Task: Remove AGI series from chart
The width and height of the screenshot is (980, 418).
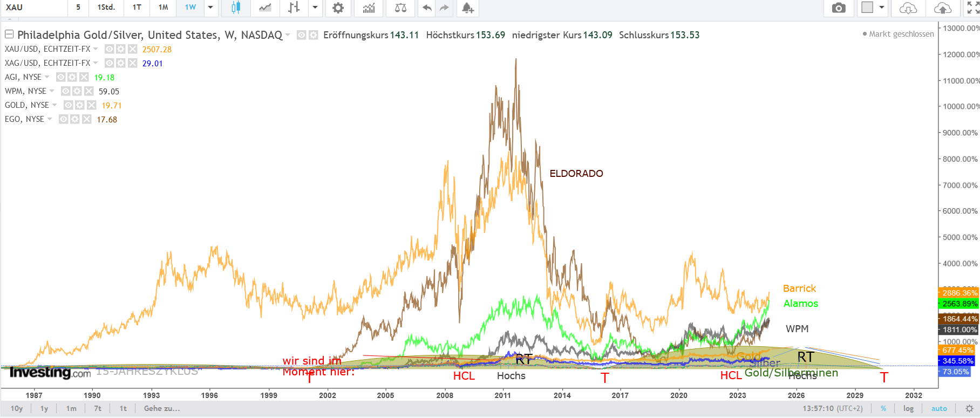Action: pyautogui.click(x=84, y=77)
